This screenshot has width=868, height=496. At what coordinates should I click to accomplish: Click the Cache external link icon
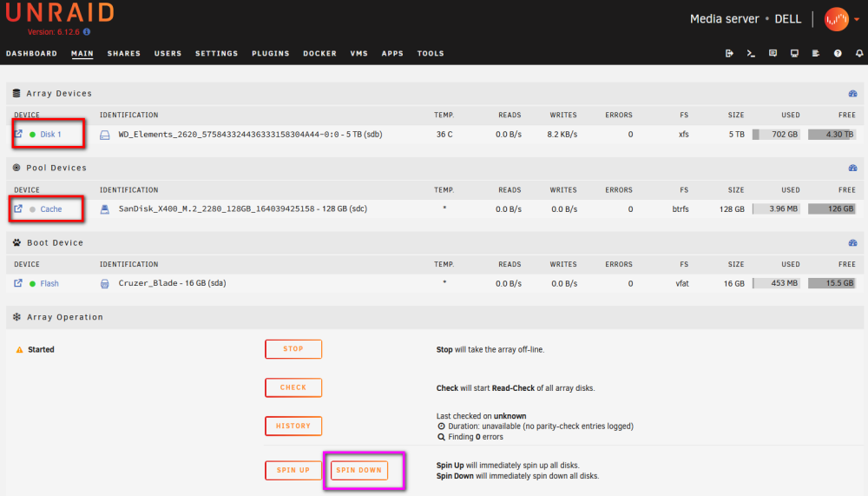click(18, 209)
